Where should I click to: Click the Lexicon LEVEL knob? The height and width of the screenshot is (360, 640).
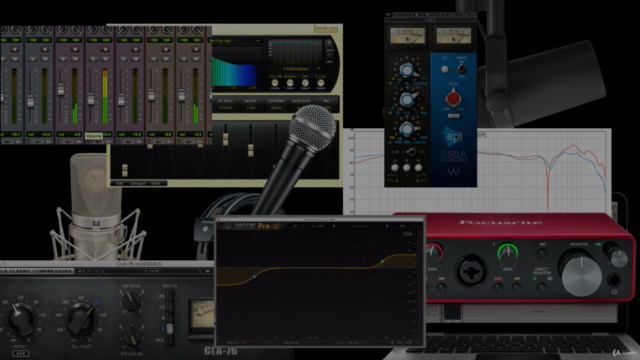275,83
